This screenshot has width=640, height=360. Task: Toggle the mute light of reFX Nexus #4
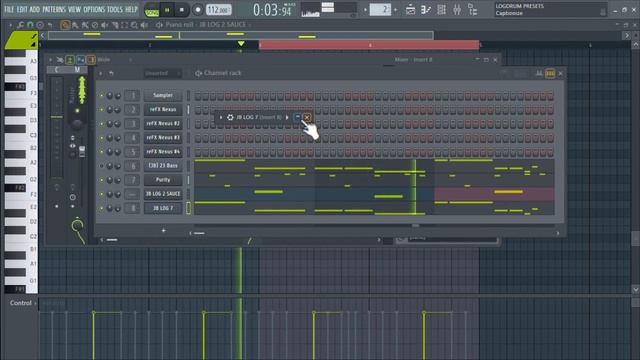[102, 152]
